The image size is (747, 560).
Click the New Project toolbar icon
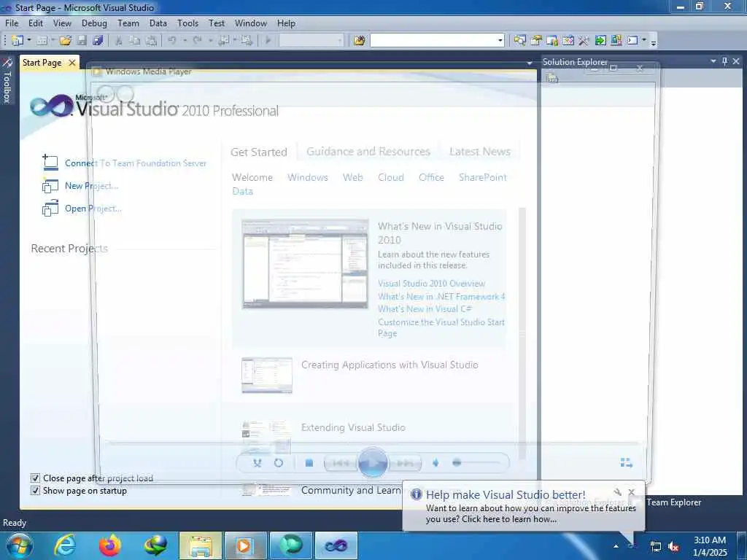(x=18, y=41)
